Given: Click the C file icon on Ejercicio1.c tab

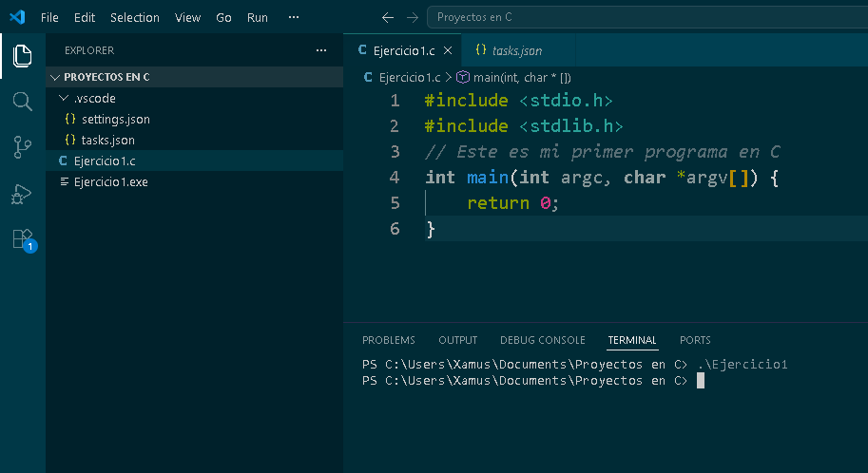Looking at the screenshot, I should (x=362, y=50).
